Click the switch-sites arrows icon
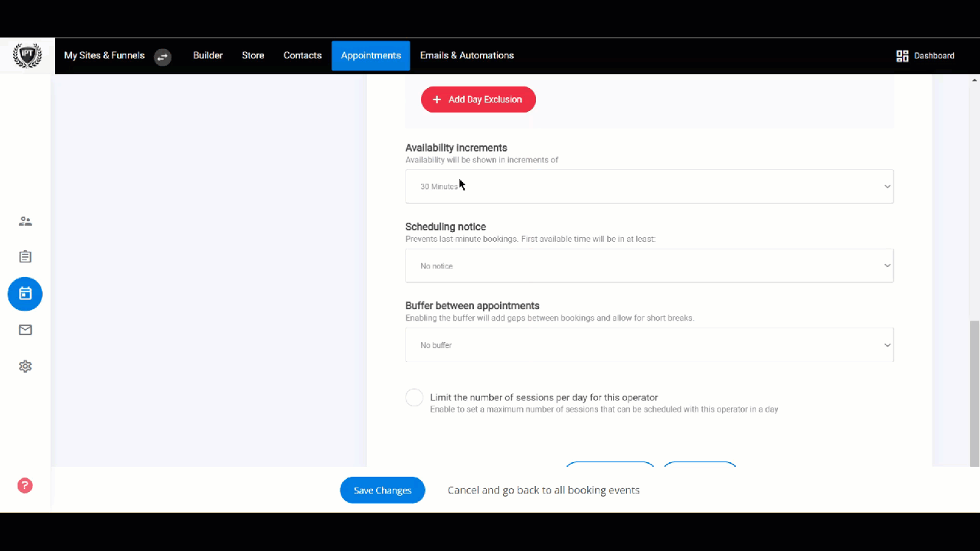Image resolution: width=980 pixels, height=551 pixels. point(162,57)
